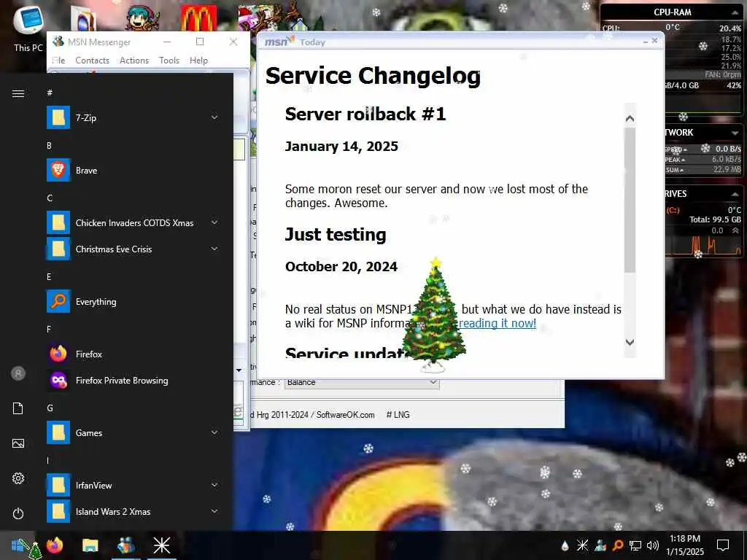This screenshot has height=560, width=747.
Task: Click the 'January 14, 2025' date text
Action: tap(341, 146)
